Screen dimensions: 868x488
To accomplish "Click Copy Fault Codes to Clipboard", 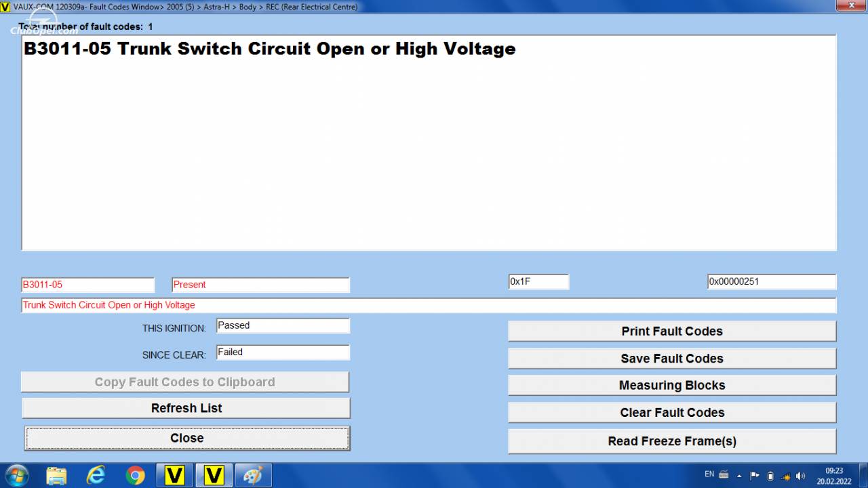I will tap(185, 382).
